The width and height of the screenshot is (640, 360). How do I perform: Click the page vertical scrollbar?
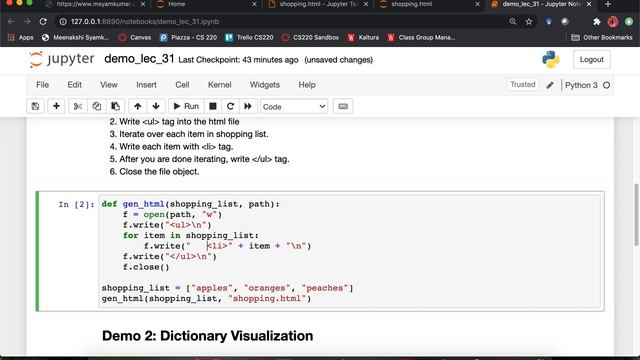[x=637, y=215]
